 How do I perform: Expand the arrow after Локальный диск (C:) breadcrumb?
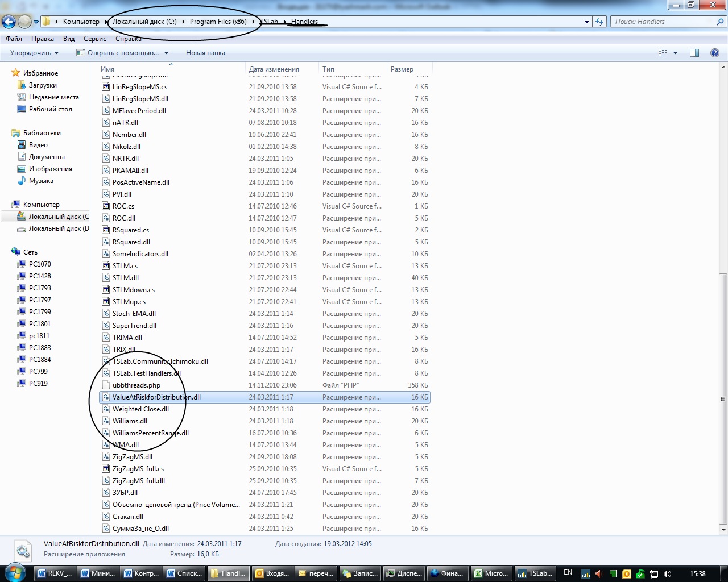184,22
